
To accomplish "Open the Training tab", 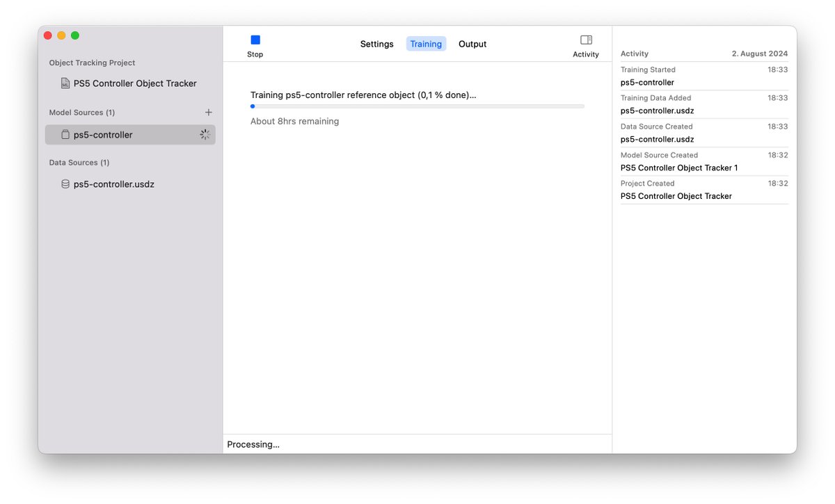I will (x=426, y=44).
